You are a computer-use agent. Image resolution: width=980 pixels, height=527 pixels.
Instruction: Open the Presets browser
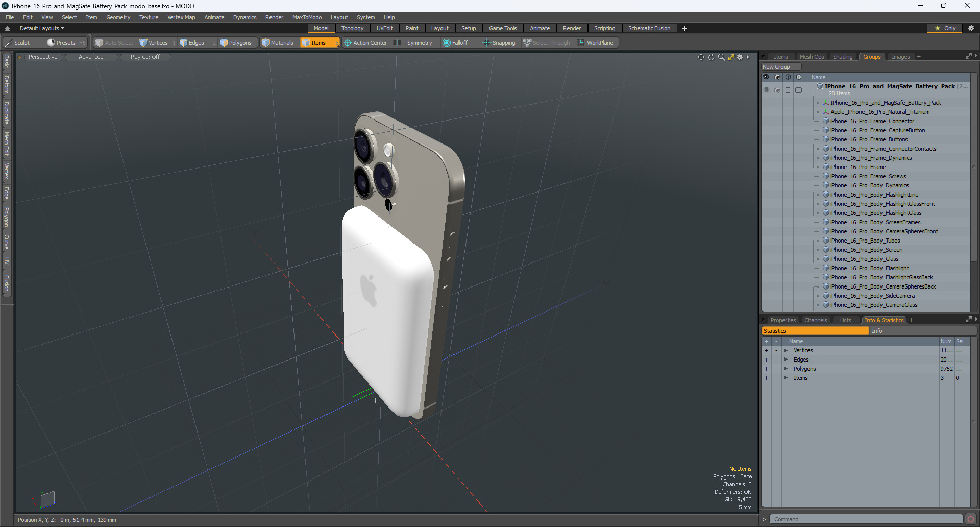coord(66,43)
